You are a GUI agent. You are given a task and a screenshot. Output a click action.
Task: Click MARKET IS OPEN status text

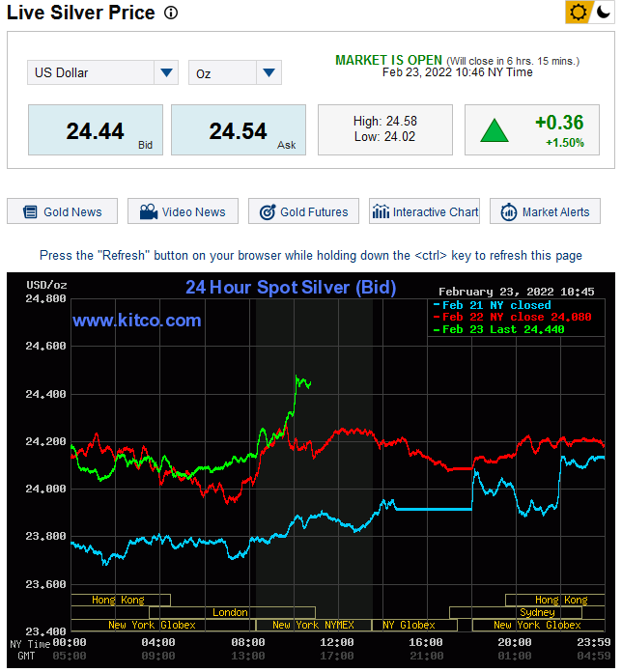[x=388, y=61]
